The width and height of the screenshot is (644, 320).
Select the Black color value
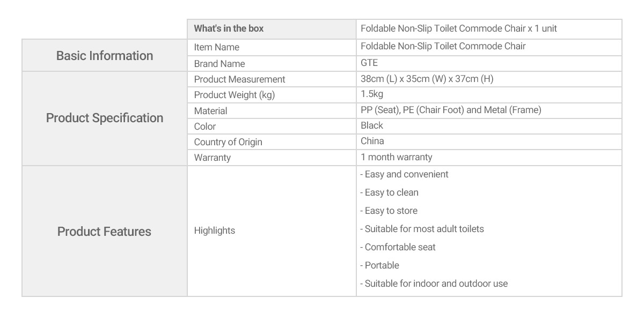tap(372, 125)
